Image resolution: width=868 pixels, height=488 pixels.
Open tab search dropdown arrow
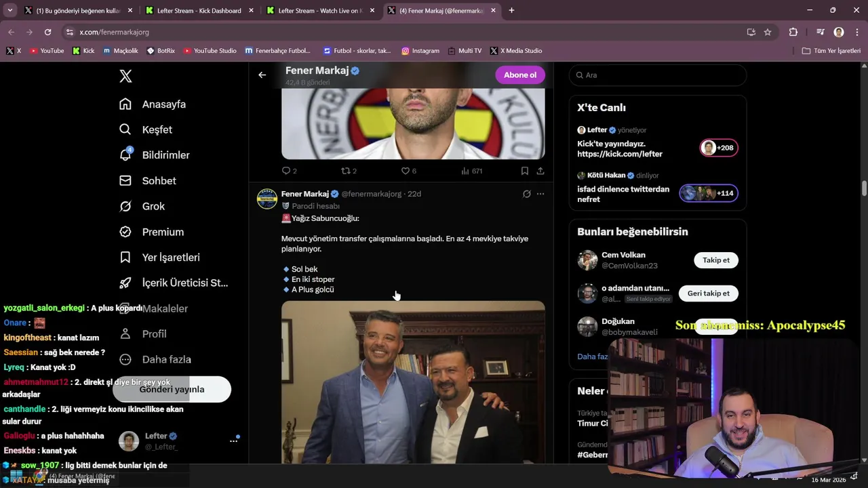pyautogui.click(x=9, y=11)
